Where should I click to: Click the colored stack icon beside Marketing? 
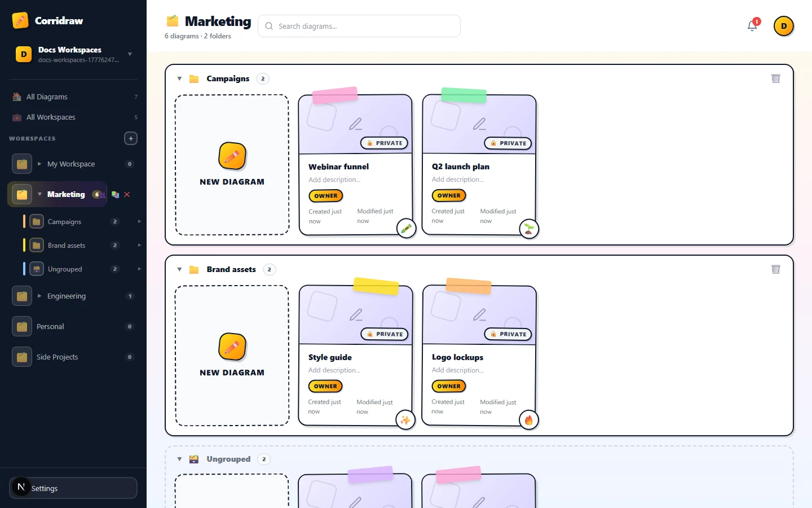[115, 194]
